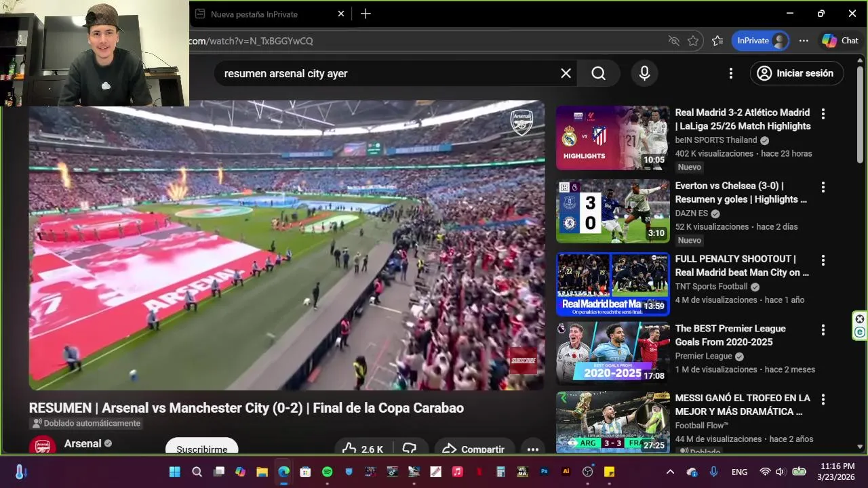Open options menu for FULL PENALTY SHOOTOUT video
The width and height of the screenshot is (868, 488).
[823, 260]
